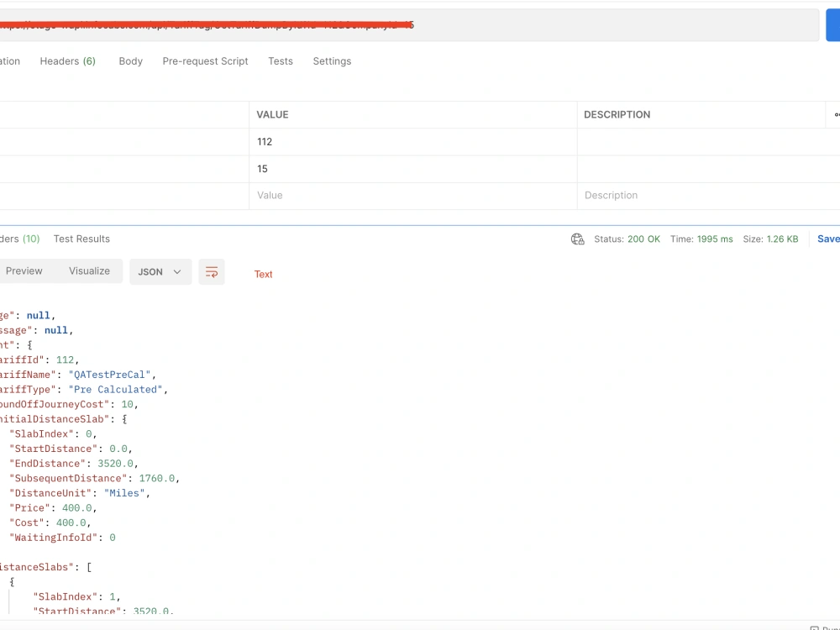Open the params table options ellipsis
The width and height of the screenshot is (840, 630).
837,114
